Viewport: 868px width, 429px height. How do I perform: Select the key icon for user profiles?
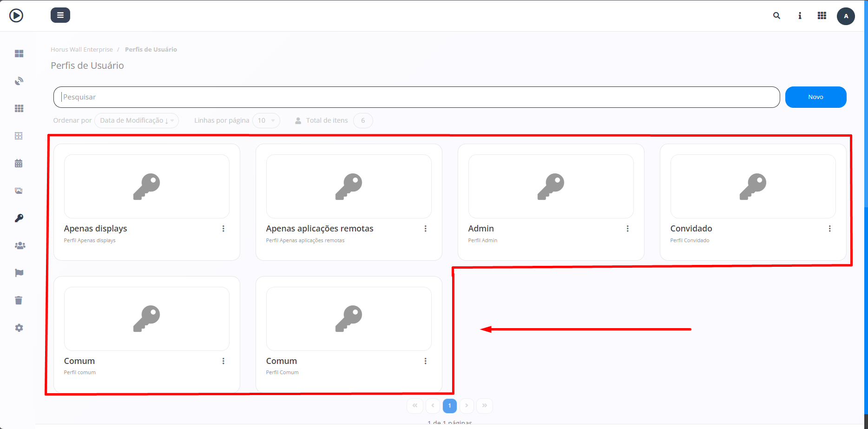(x=19, y=218)
